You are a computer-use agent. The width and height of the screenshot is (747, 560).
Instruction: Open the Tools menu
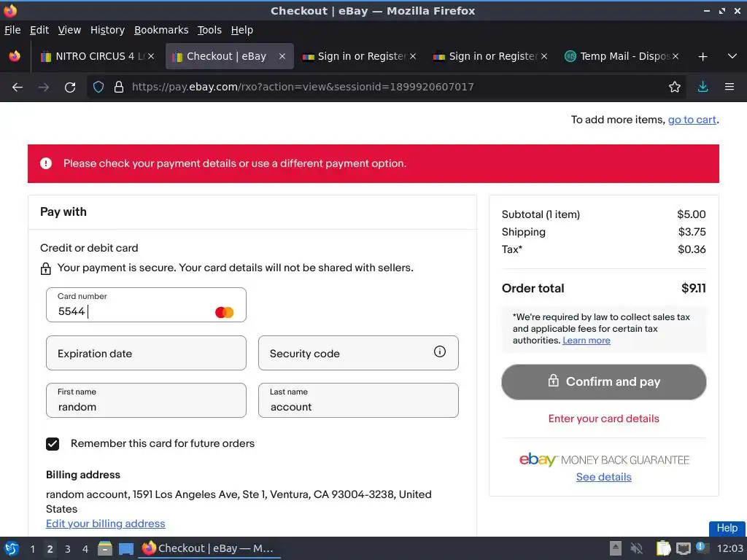click(209, 30)
